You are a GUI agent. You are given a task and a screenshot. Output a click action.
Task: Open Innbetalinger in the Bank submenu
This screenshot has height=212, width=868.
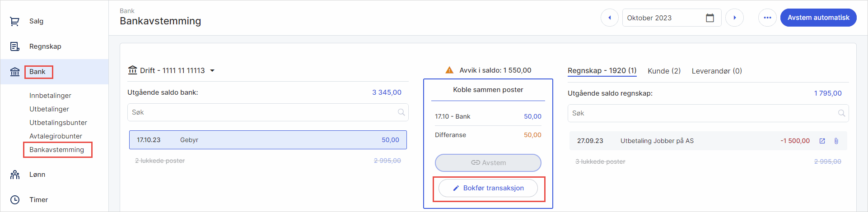click(50, 96)
